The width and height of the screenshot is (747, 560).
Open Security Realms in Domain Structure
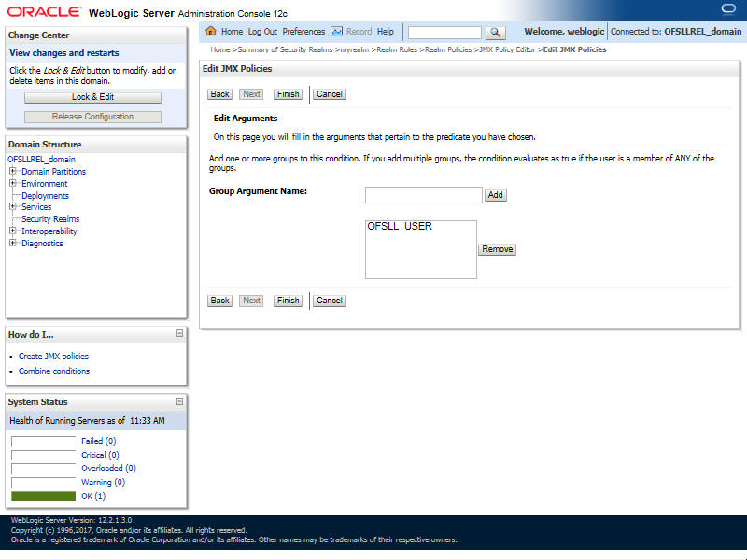[50, 219]
